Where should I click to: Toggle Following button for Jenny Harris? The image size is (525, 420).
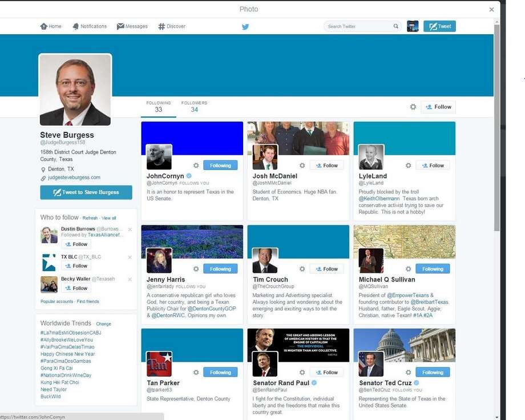click(220, 269)
